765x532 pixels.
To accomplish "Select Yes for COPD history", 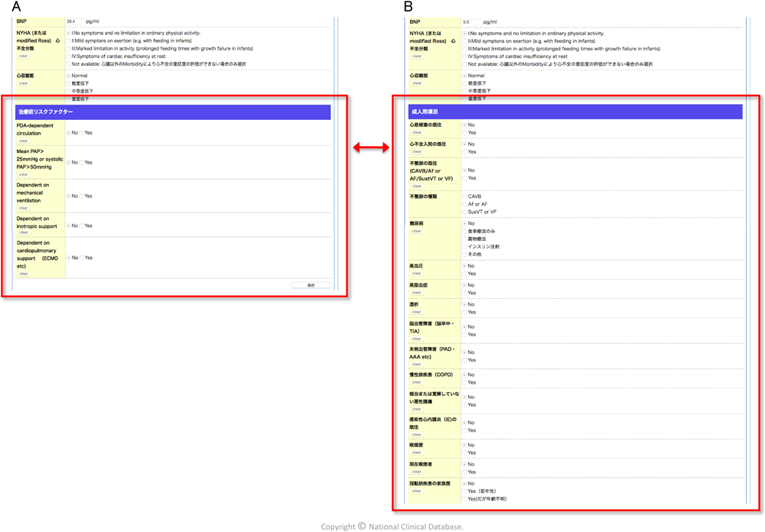I will [x=464, y=383].
